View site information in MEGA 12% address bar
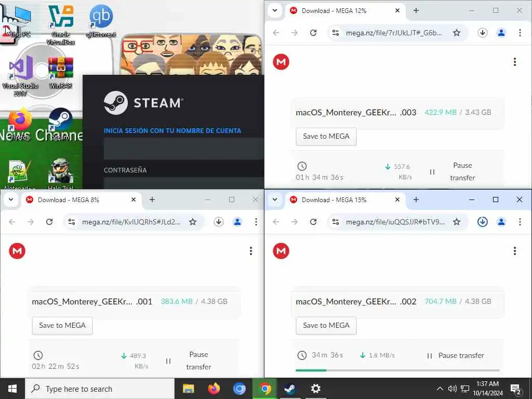 [x=336, y=33]
